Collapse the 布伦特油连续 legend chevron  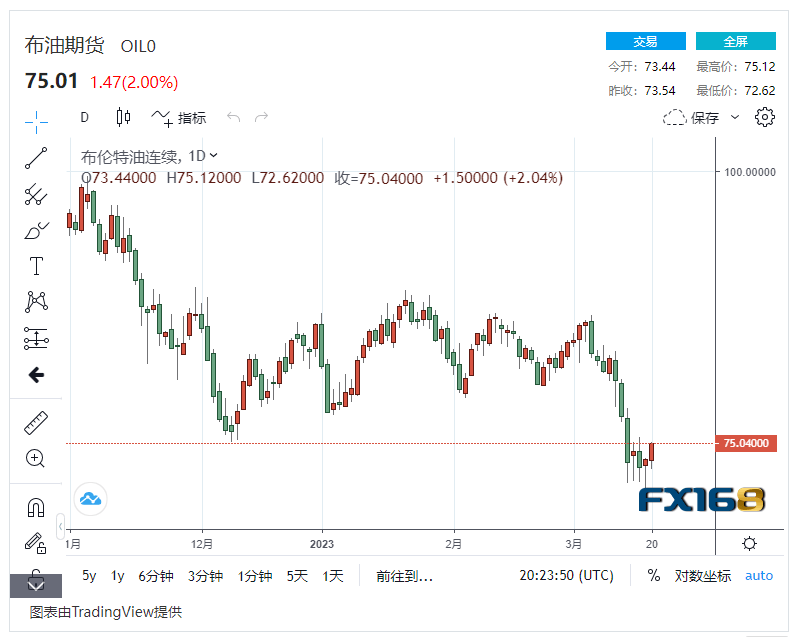tap(213, 155)
